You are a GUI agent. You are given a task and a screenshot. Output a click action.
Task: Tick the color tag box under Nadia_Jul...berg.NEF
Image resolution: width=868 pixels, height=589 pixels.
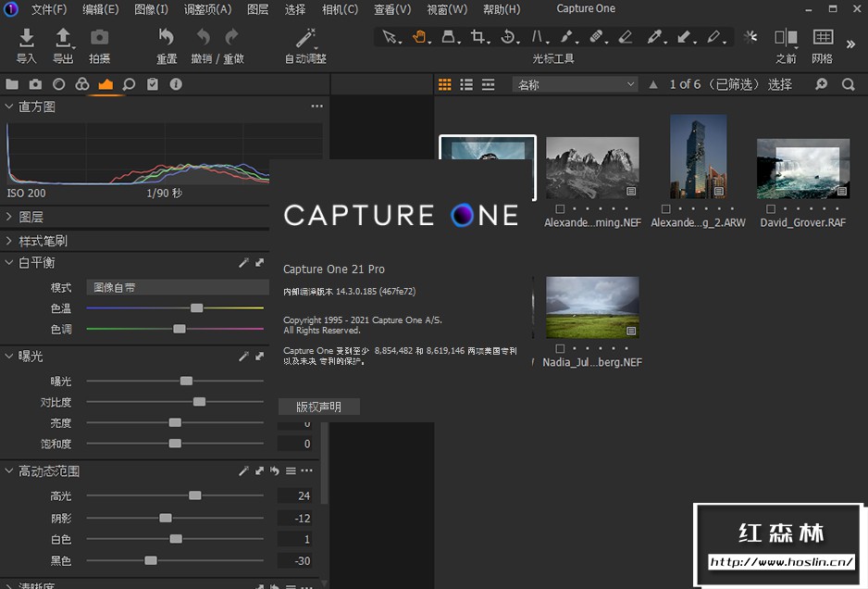(561, 349)
